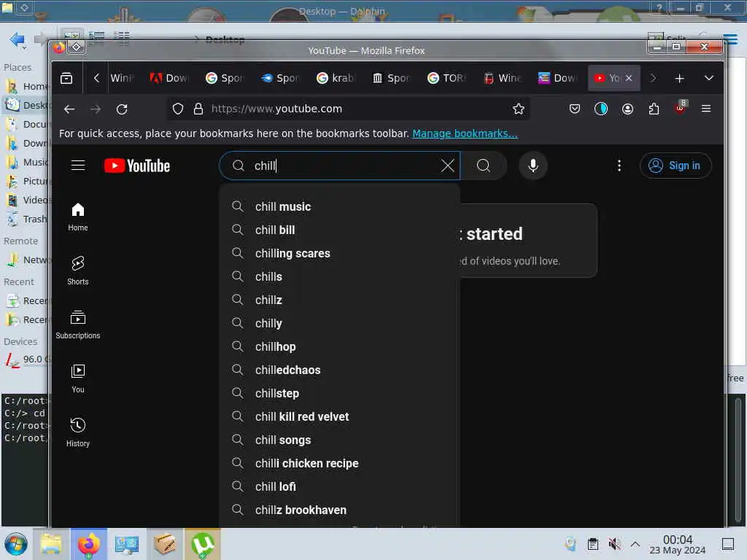This screenshot has height=560, width=747.
Task: Open the file manager in taskbar
Action: pyautogui.click(x=51, y=544)
